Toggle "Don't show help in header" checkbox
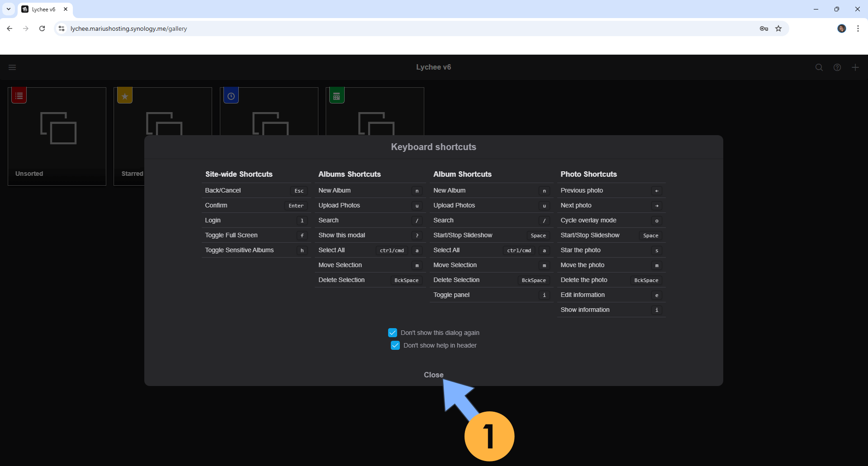The height and width of the screenshot is (466, 868). pyautogui.click(x=395, y=345)
